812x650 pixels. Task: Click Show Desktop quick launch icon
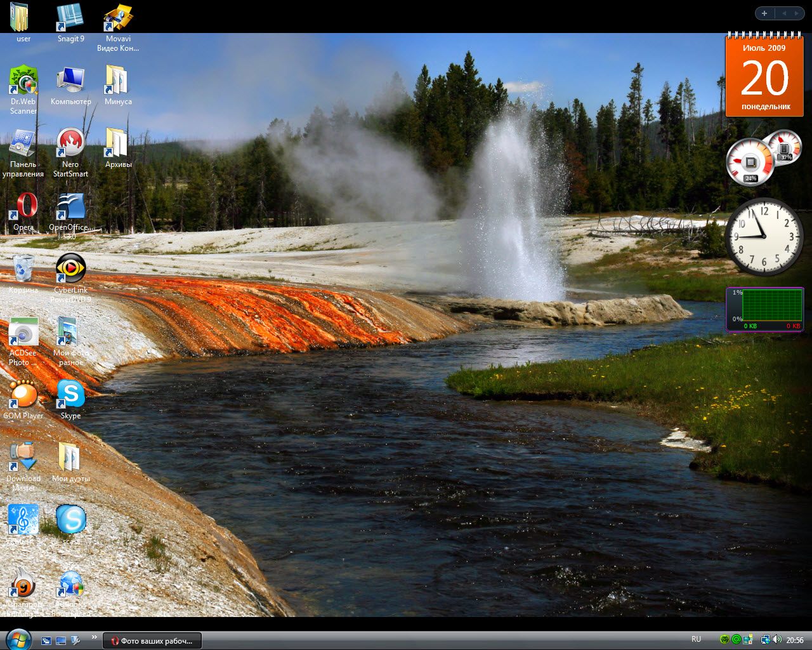(x=61, y=640)
